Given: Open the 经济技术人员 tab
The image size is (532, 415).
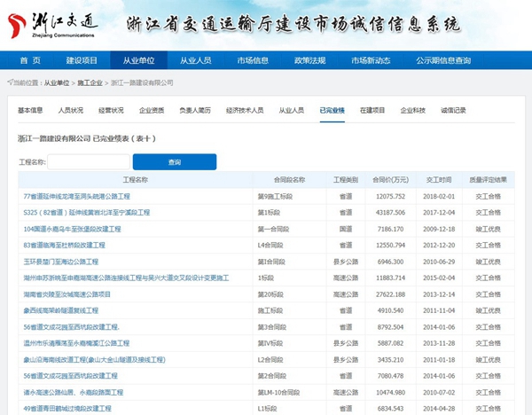Looking at the screenshot, I should point(245,110).
